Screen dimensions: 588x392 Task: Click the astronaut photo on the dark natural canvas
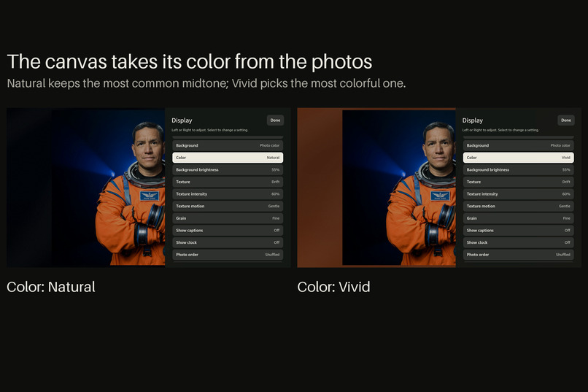click(109, 187)
